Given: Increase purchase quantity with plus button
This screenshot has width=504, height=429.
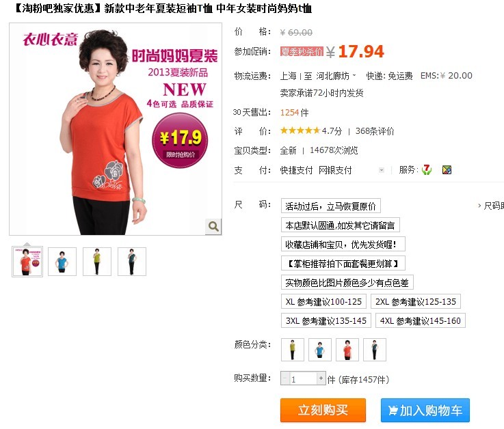Looking at the screenshot, I should coord(321,378).
